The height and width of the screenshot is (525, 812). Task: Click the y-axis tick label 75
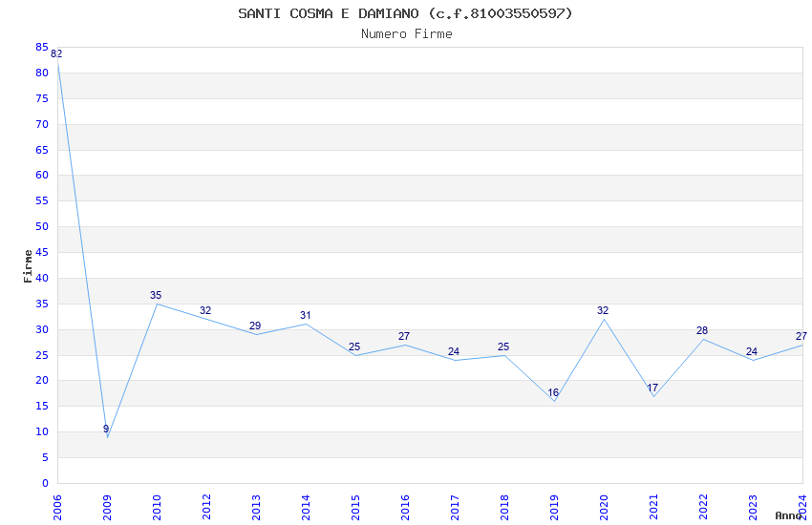coord(42,98)
